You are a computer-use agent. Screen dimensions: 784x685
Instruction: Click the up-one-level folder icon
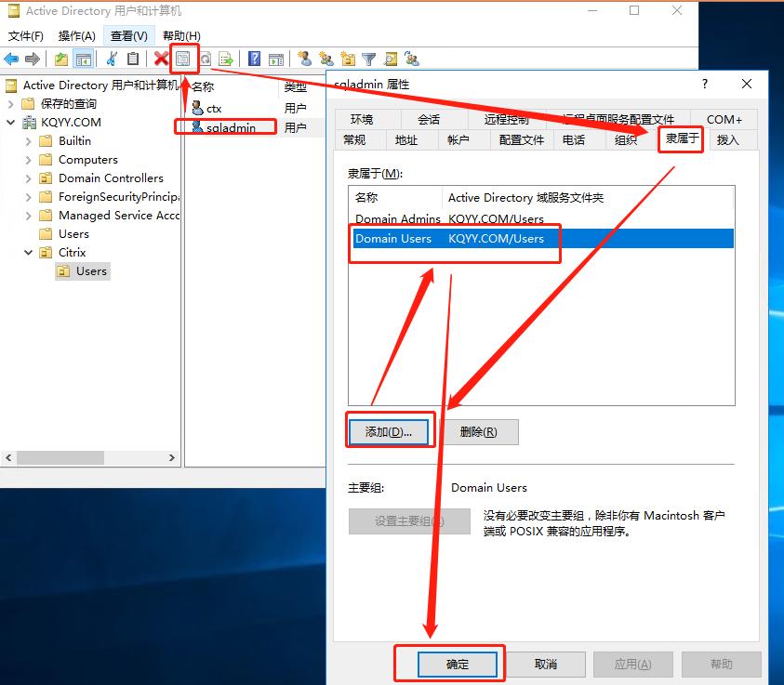coord(61,59)
